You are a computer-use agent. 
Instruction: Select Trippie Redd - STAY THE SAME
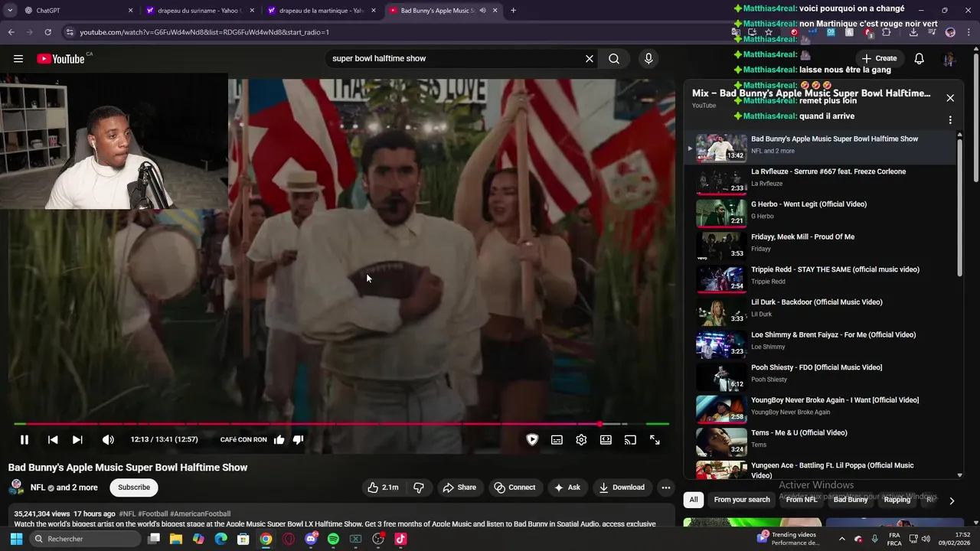coord(822,279)
